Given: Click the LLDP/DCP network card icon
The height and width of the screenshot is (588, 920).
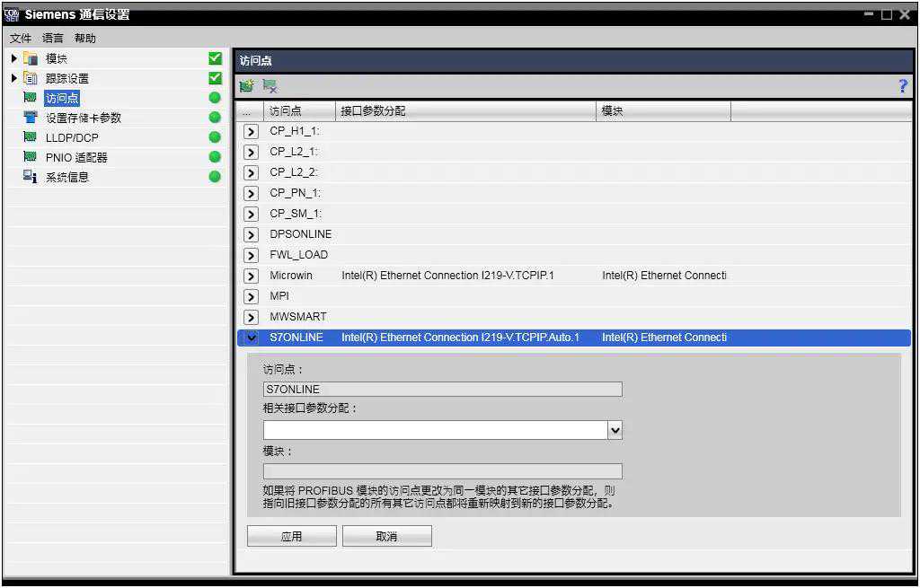Looking at the screenshot, I should (x=30, y=137).
